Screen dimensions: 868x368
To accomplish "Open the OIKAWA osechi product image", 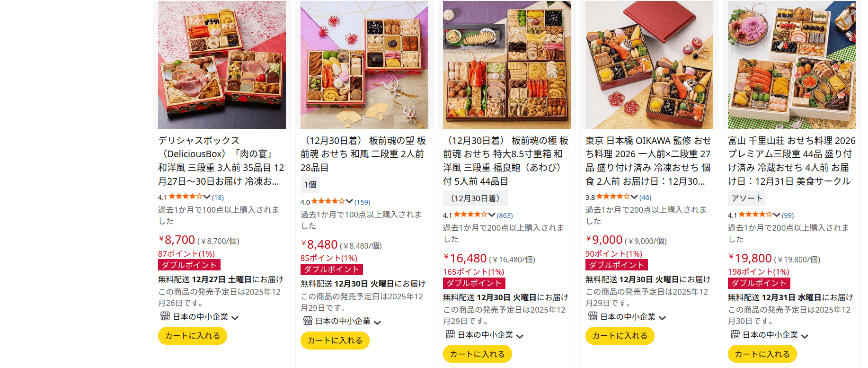I will [649, 65].
